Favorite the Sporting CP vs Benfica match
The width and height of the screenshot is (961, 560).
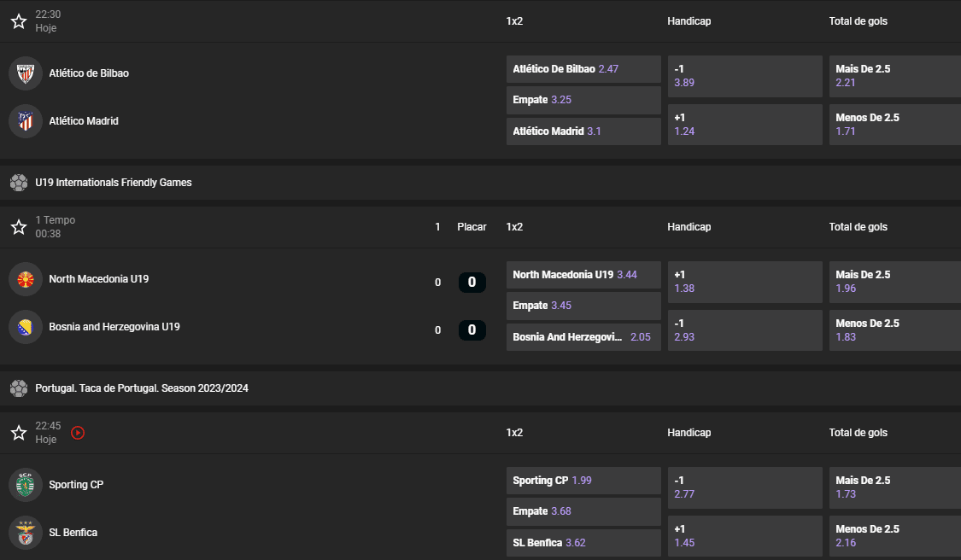coord(19,433)
